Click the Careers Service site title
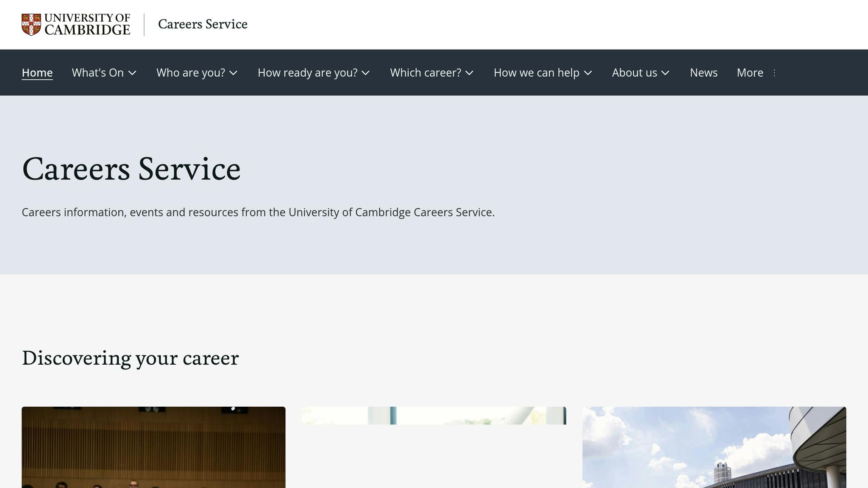 (203, 24)
